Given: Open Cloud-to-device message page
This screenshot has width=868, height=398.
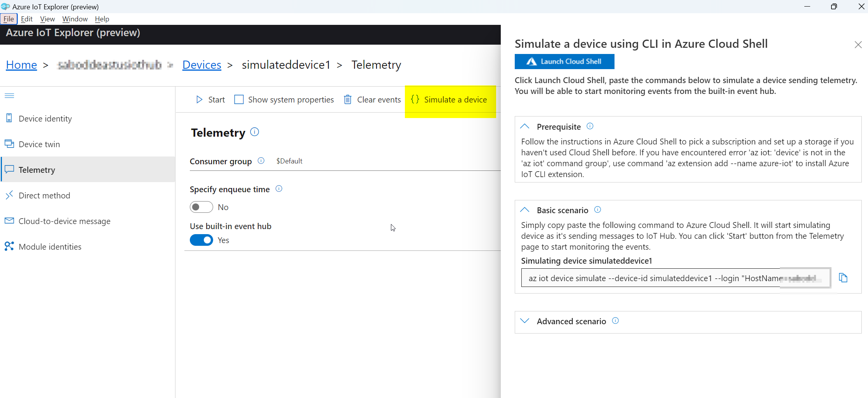Looking at the screenshot, I should [x=88, y=221].
